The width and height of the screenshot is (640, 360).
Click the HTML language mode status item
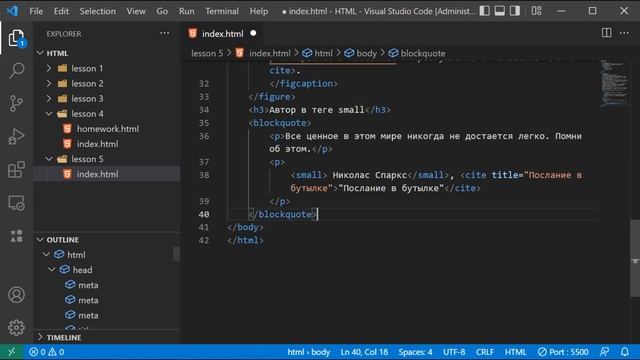click(x=516, y=352)
